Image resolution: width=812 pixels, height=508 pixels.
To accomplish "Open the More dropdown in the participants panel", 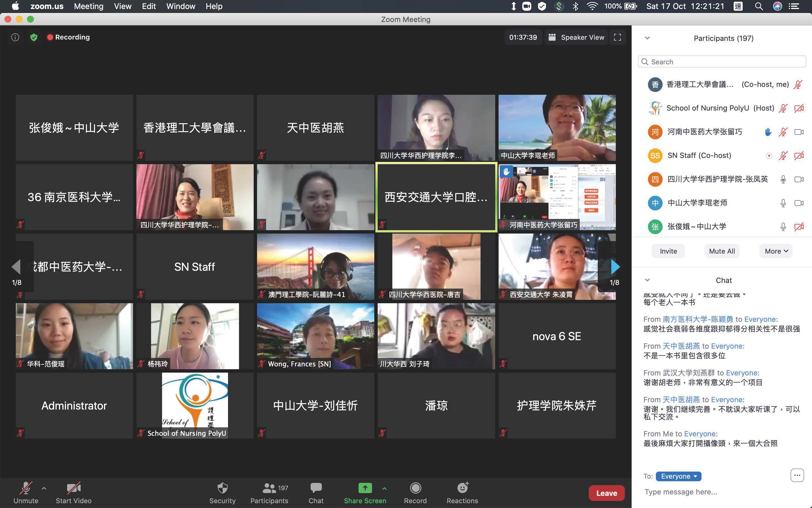I will 776,251.
